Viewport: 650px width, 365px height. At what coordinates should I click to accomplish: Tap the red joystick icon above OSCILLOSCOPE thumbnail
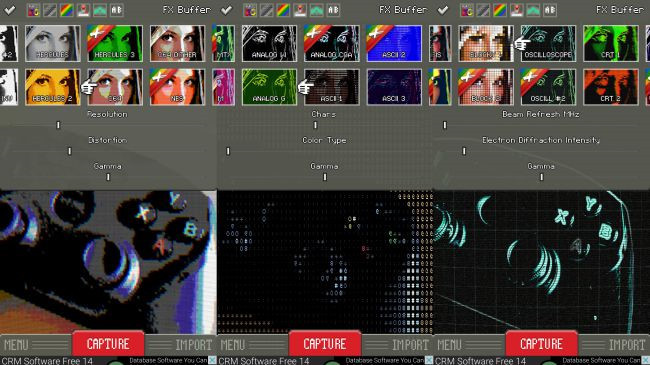click(x=517, y=10)
